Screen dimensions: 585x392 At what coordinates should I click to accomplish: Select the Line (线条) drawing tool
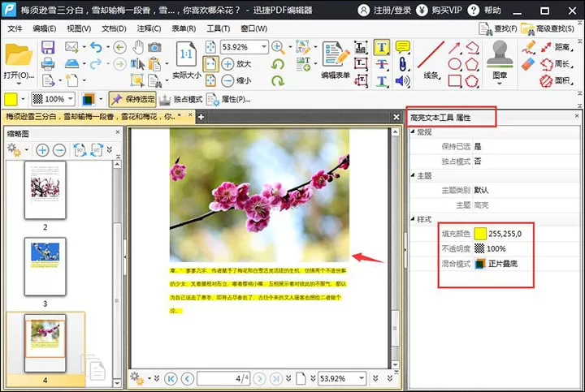(431, 59)
